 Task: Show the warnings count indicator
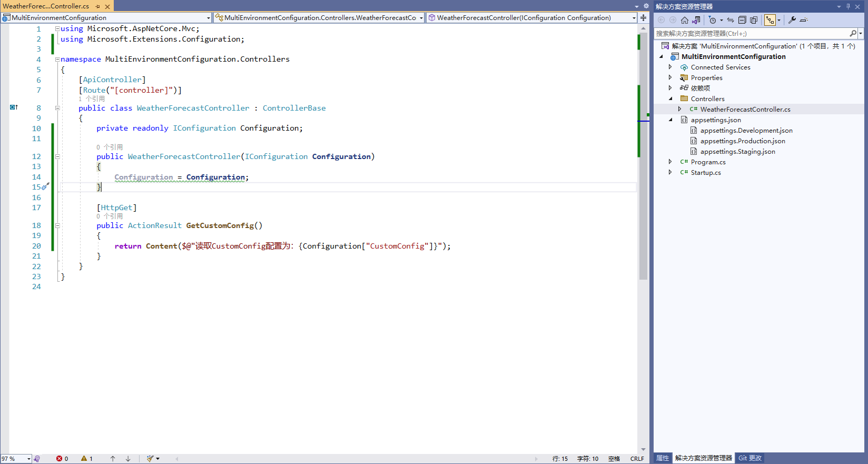click(x=87, y=459)
